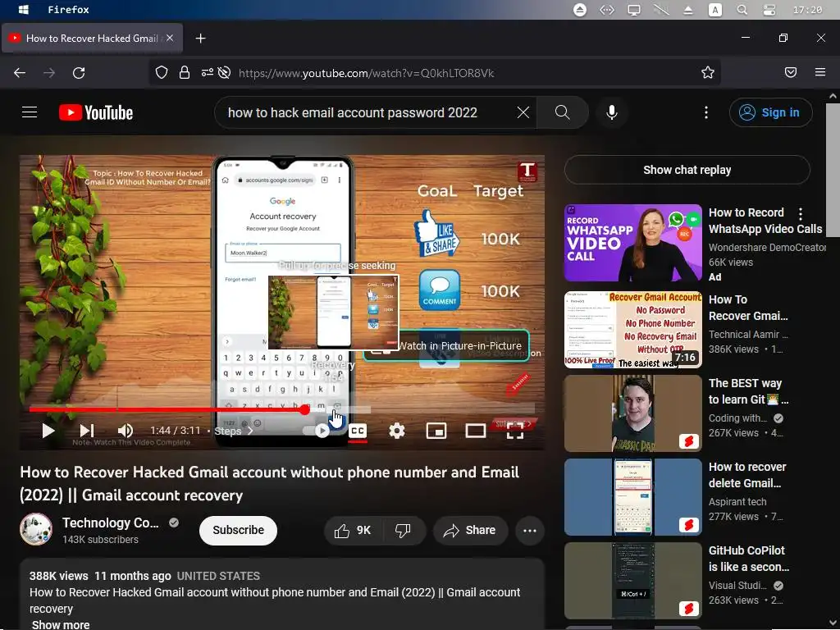Expand description with Show more
This screenshot has width=840, height=630.
tap(61, 624)
